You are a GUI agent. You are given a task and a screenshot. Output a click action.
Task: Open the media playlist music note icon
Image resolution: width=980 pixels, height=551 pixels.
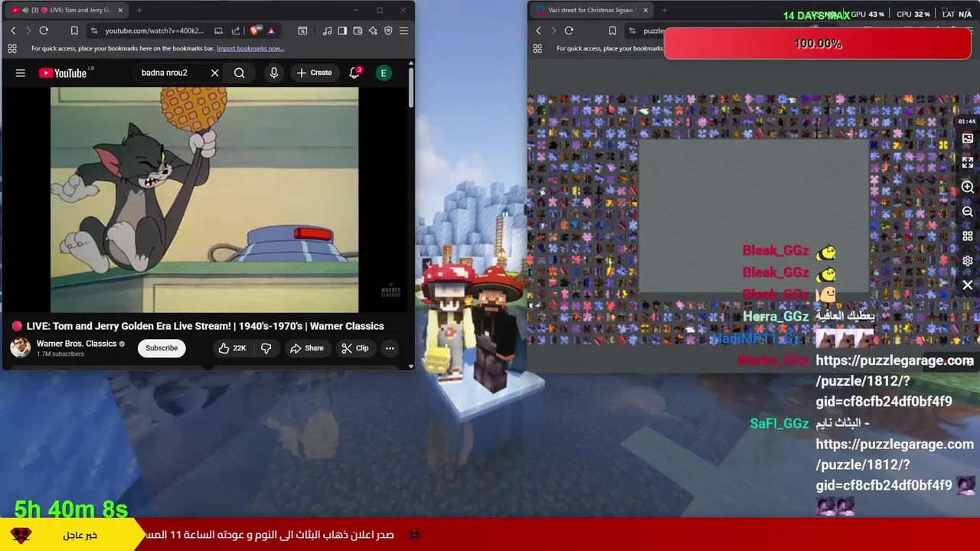pyautogui.click(x=327, y=31)
